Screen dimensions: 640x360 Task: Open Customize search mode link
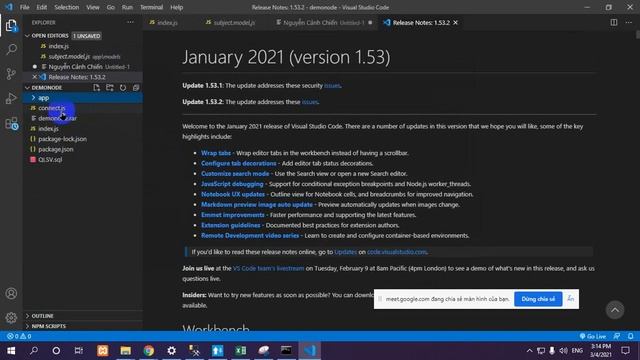click(x=235, y=173)
